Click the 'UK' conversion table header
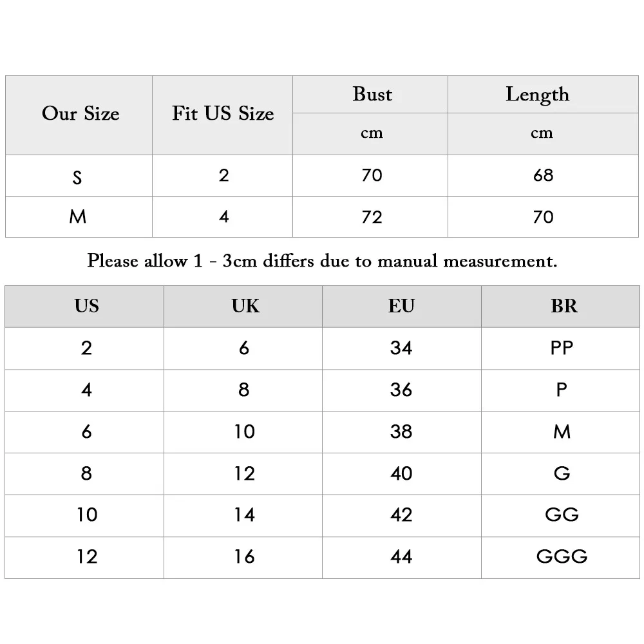644x644 pixels. coord(243,307)
